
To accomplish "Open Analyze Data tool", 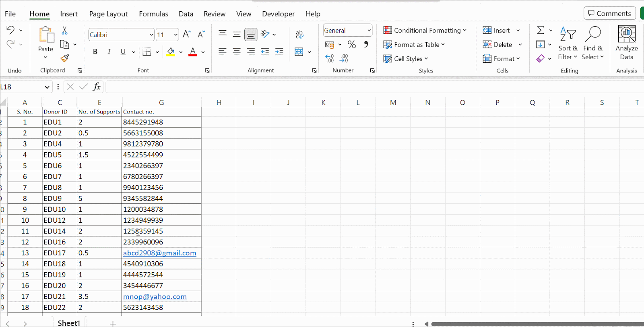I will pos(626,43).
